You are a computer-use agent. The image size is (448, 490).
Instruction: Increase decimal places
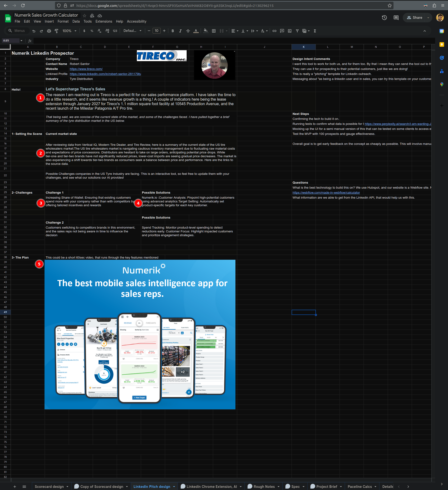(107, 31)
